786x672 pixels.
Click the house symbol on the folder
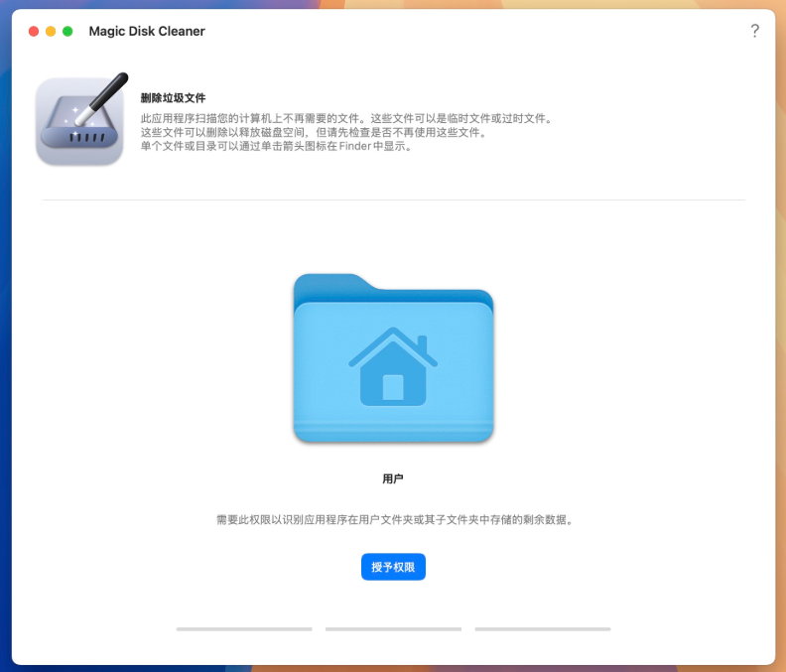(x=393, y=367)
